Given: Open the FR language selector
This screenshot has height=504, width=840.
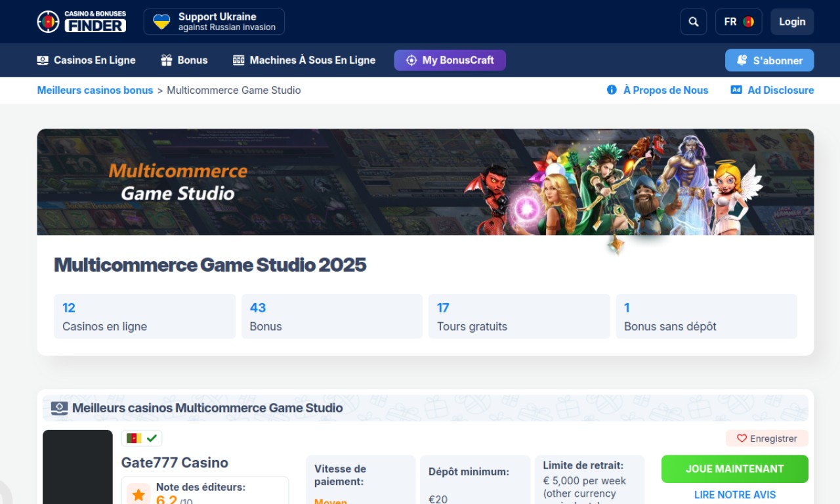Looking at the screenshot, I should point(738,22).
